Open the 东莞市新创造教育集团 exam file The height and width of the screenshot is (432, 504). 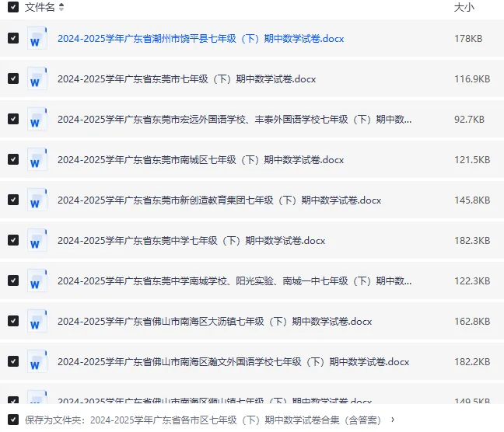tap(219, 200)
